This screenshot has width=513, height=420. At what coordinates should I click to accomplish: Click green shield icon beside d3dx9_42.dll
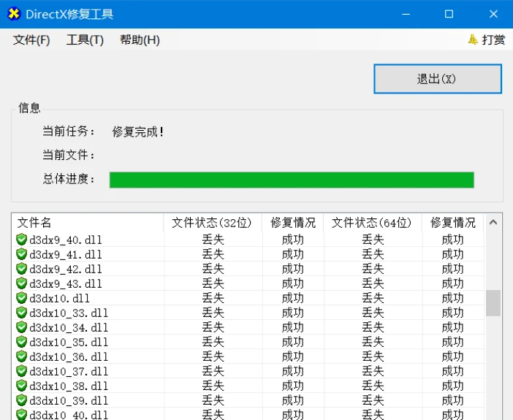[21, 269]
